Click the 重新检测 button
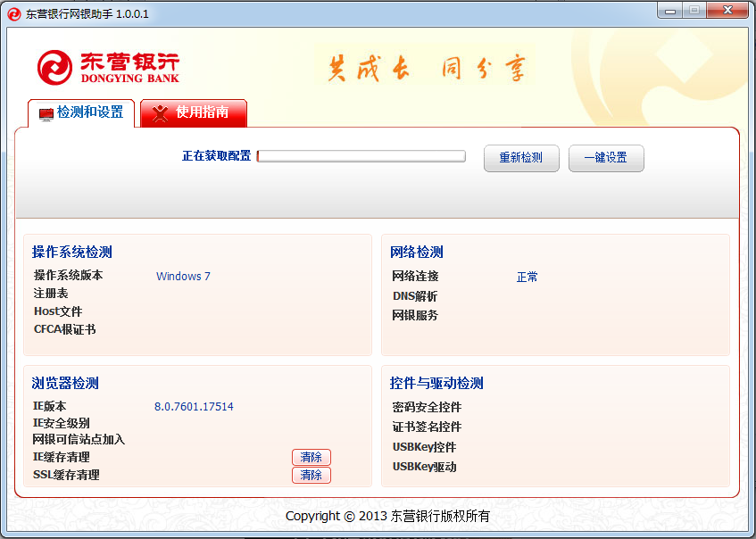 (x=521, y=158)
